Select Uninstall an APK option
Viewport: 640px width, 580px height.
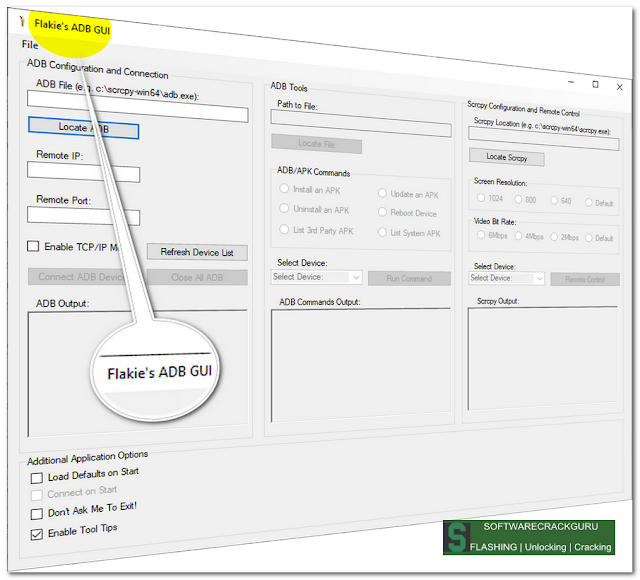pos(284,208)
